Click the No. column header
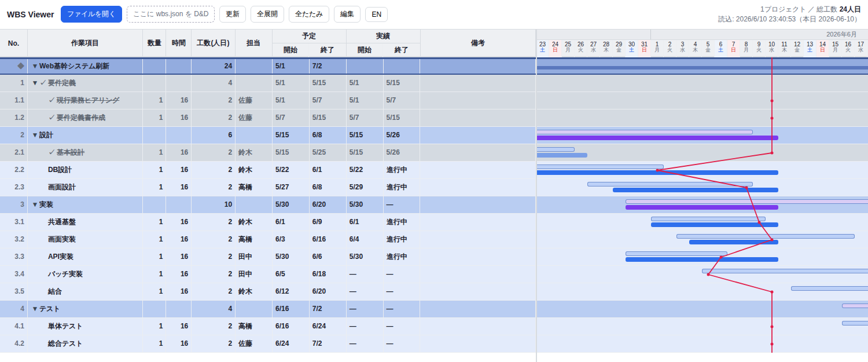868x362 pixels. [x=14, y=43]
